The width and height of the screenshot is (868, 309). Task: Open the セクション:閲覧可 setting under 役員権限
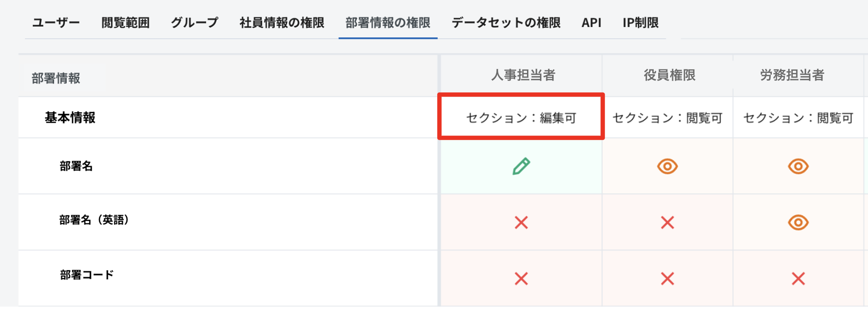tap(667, 118)
